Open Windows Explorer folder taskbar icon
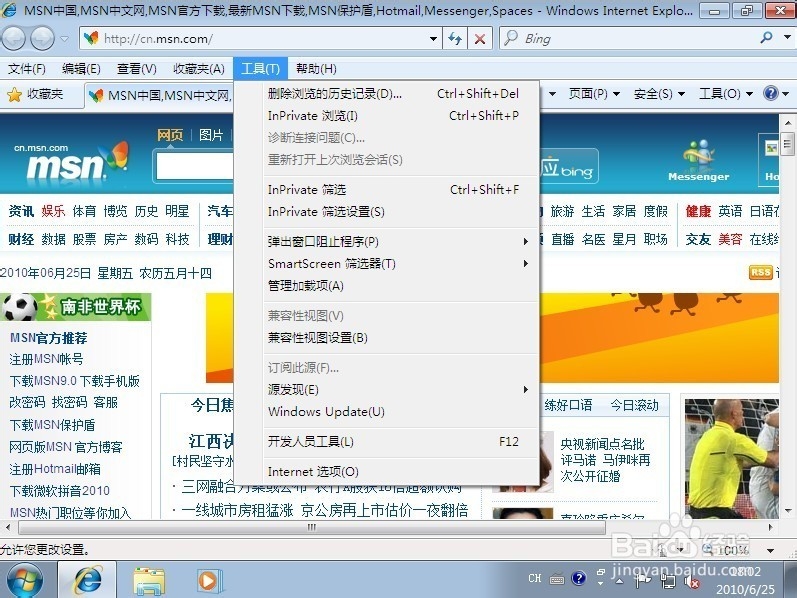The image size is (797, 598). coord(149,581)
